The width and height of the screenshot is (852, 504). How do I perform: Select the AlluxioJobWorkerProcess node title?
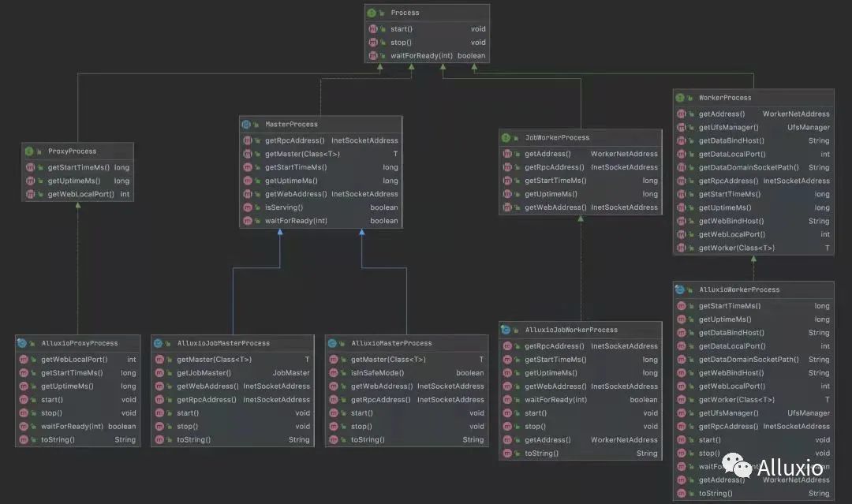(571, 330)
